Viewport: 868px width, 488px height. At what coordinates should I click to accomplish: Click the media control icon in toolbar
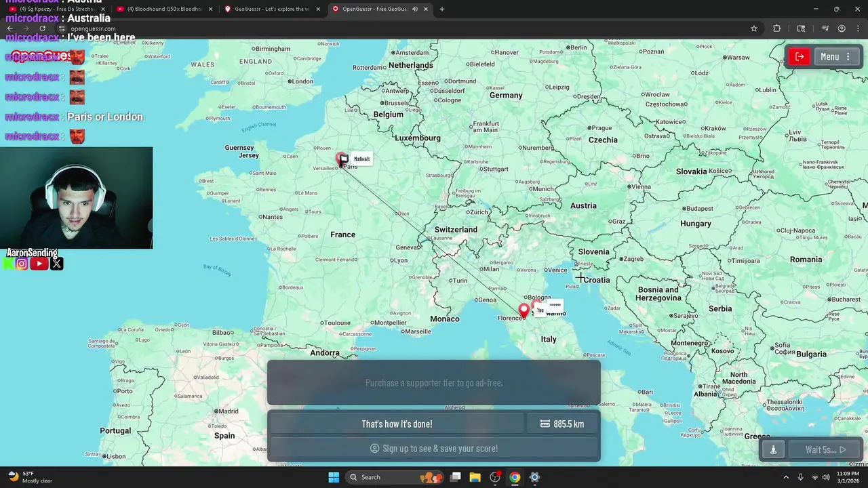tap(825, 28)
